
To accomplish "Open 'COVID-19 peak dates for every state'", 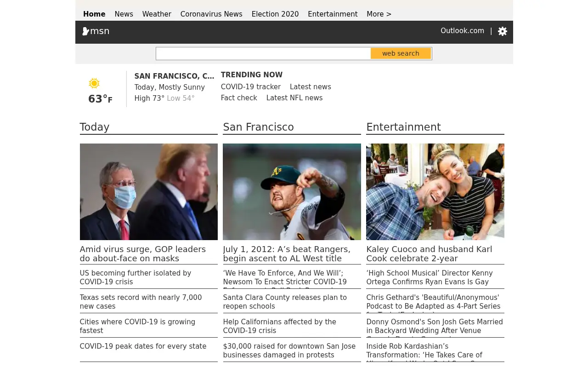I will coord(143,346).
